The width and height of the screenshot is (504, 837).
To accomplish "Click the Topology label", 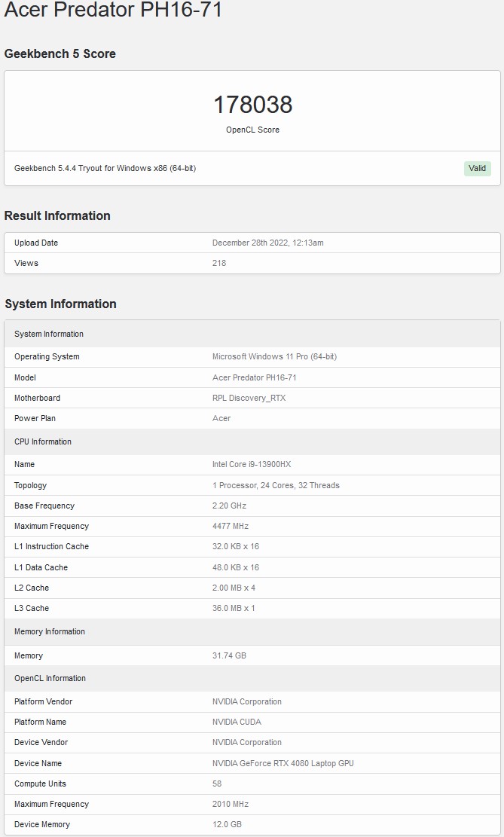I will [30, 485].
